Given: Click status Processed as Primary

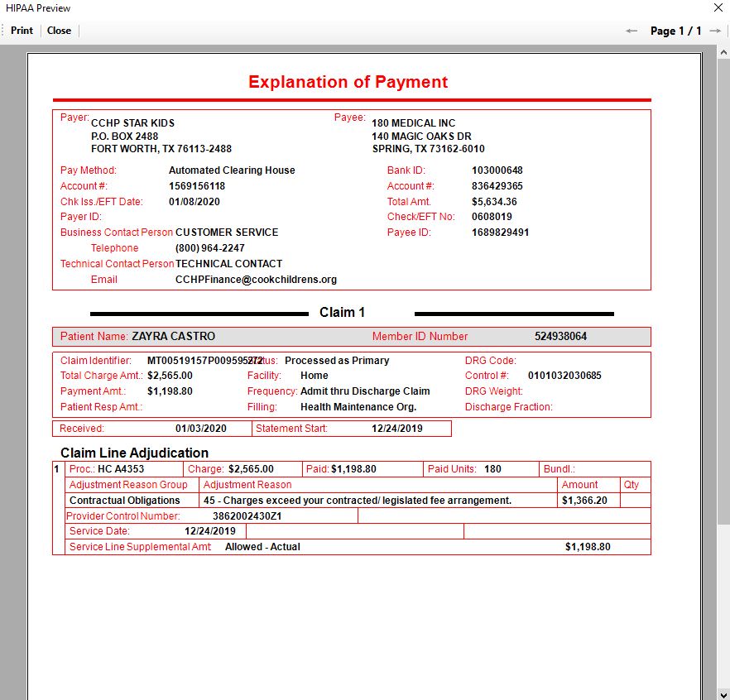Looking at the screenshot, I should 337,361.
